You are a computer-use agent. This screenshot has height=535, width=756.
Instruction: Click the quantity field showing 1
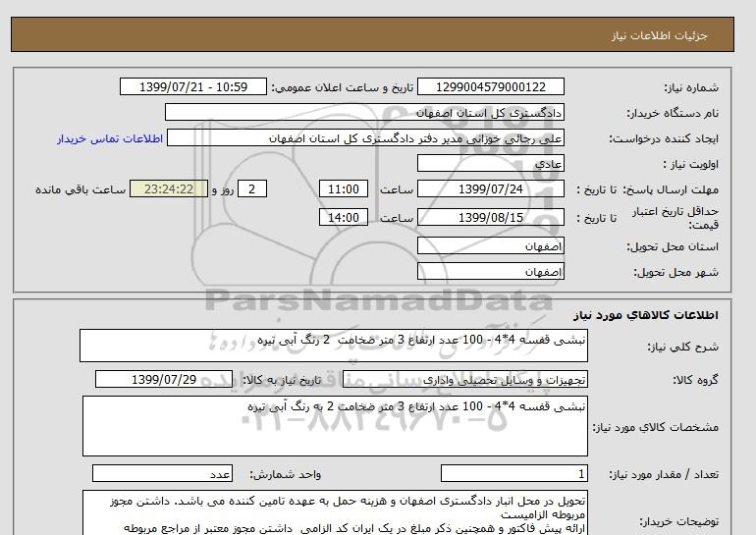pos(513,474)
